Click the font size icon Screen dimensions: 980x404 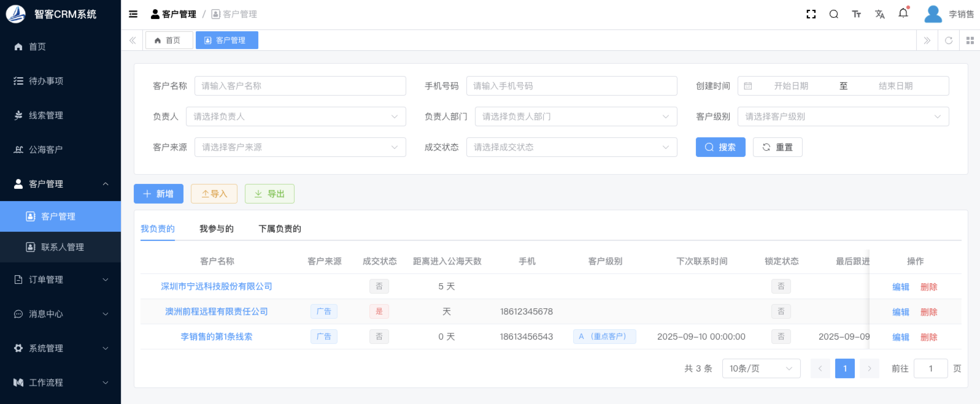coord(856,14)
